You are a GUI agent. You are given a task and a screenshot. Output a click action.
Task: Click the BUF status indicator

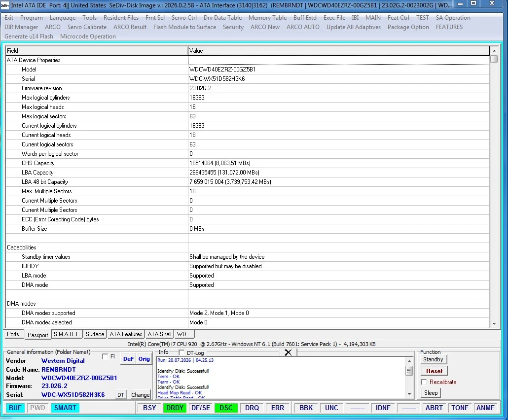point(15,408)
